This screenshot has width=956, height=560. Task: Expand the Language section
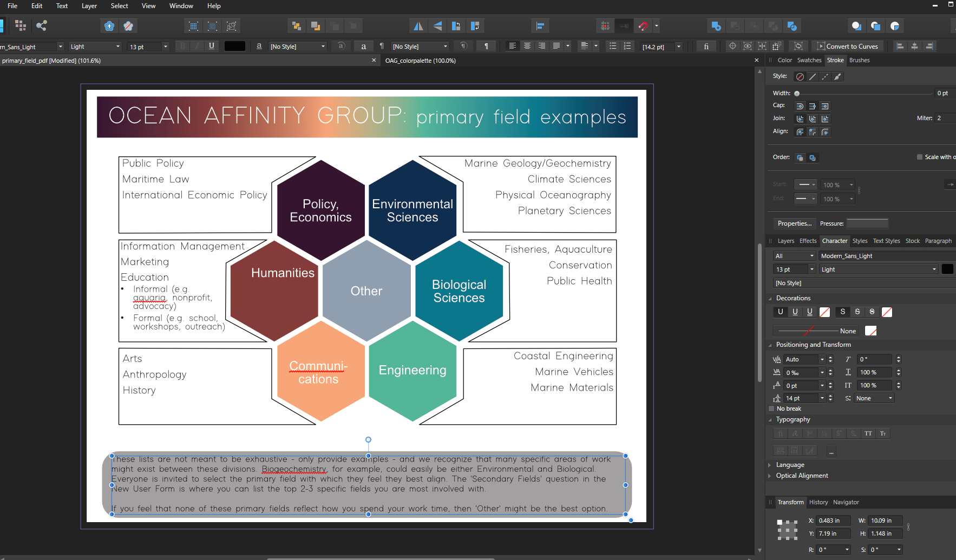click(790, 465)
